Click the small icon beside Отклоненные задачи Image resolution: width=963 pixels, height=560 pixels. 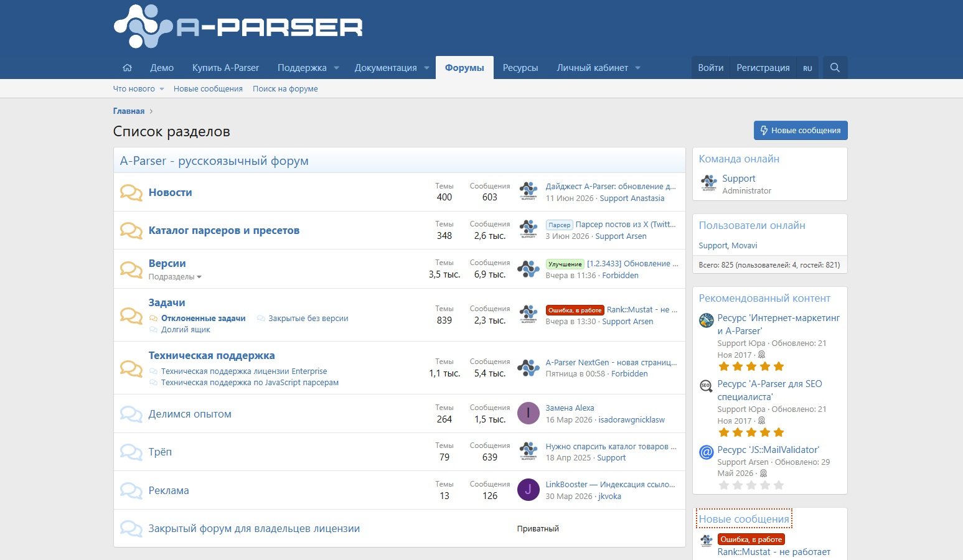(x=154, y=319)
